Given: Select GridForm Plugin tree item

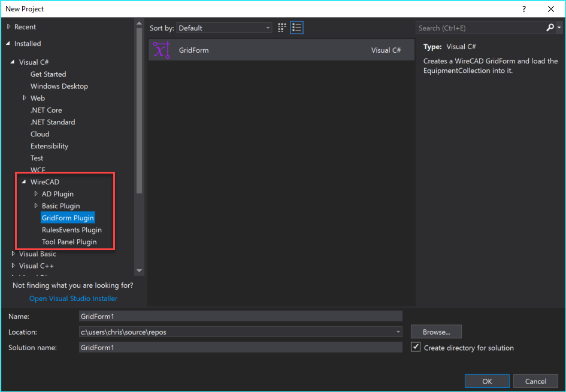Looking at the screenshot, I should pos(68,218).
